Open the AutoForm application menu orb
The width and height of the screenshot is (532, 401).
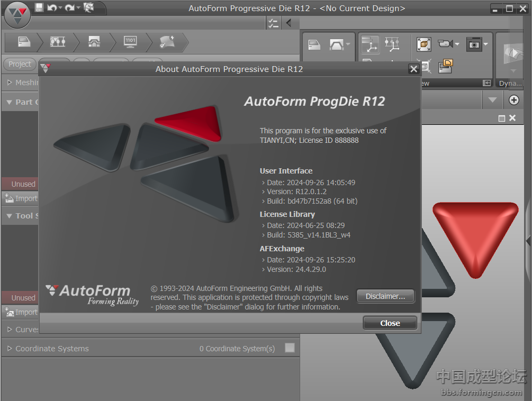point(17,15)
